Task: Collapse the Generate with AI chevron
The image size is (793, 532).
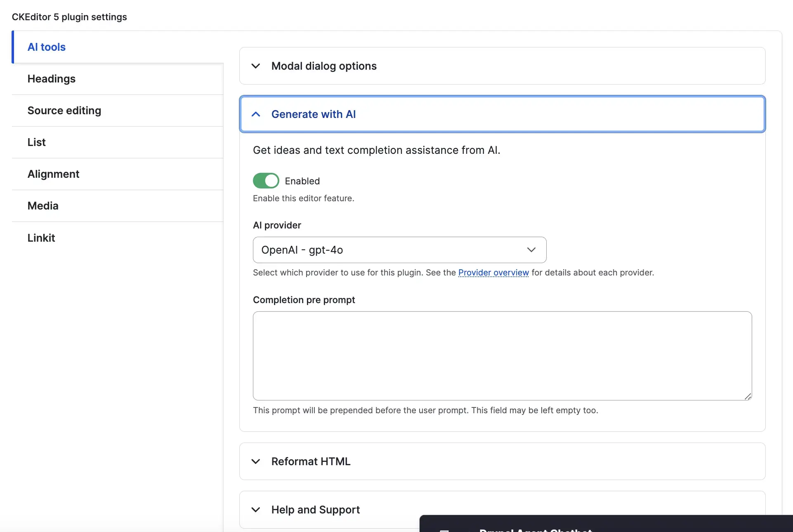Action: click(256, 114)
